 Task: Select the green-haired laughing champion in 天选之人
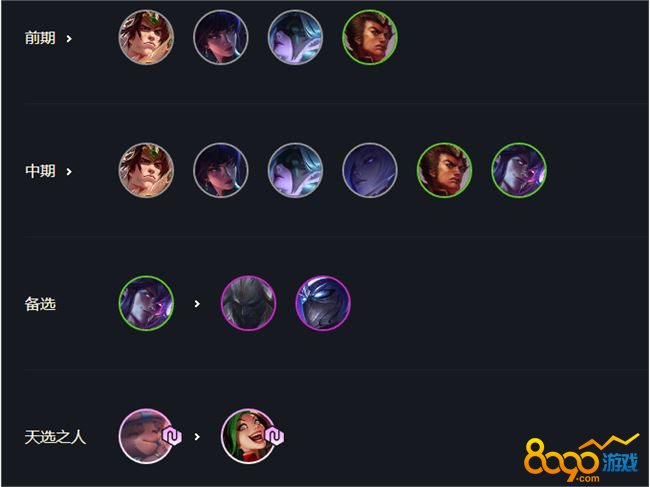248,436
